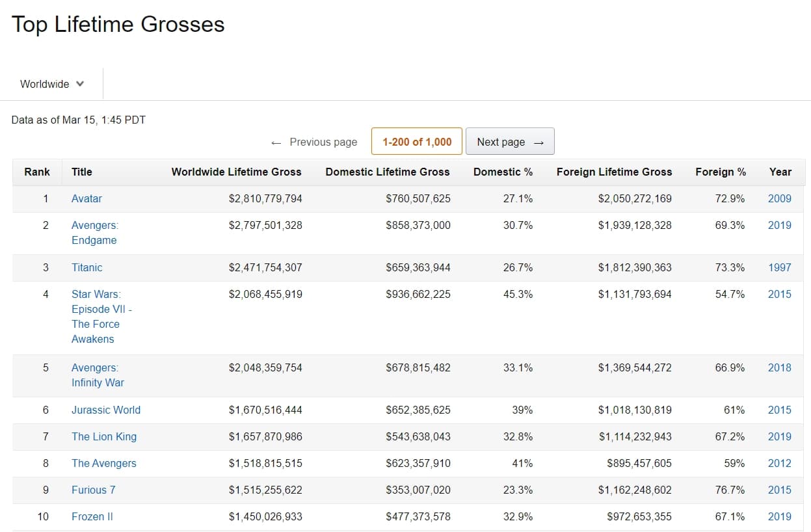811x532 pixels.
Task: Click the Next page button
Action: (510, 142)
